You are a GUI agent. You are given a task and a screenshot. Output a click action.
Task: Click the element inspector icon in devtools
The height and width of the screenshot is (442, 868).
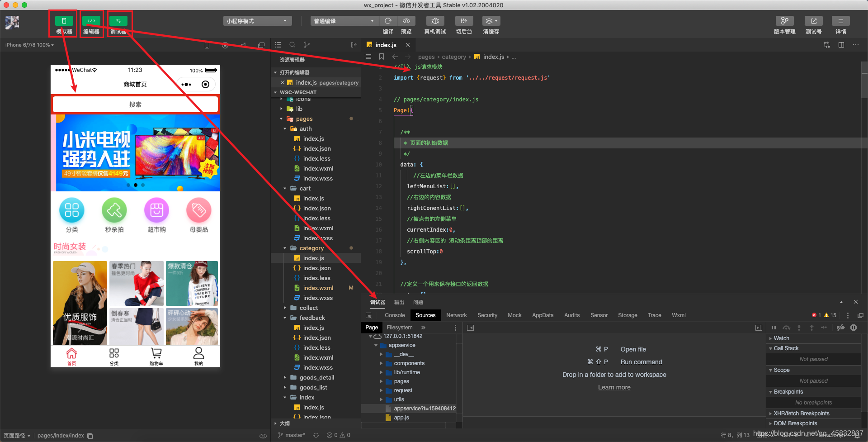pos(369,315)
